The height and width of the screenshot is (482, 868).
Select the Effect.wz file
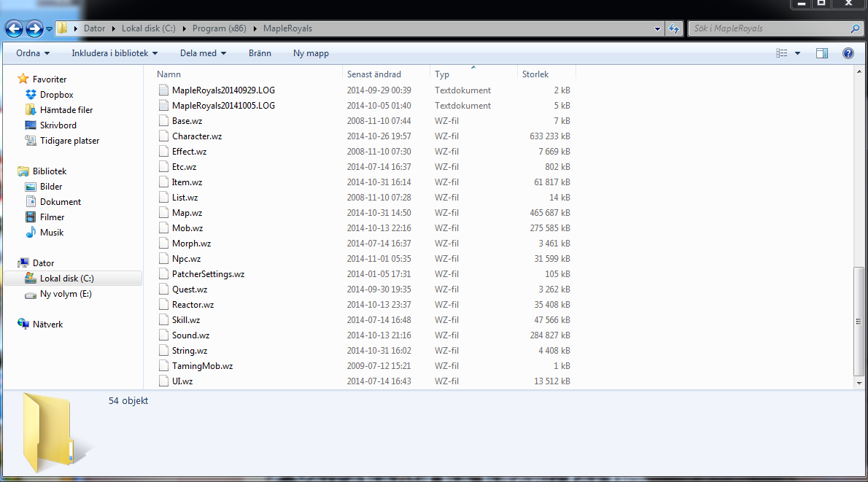[190, 152]
